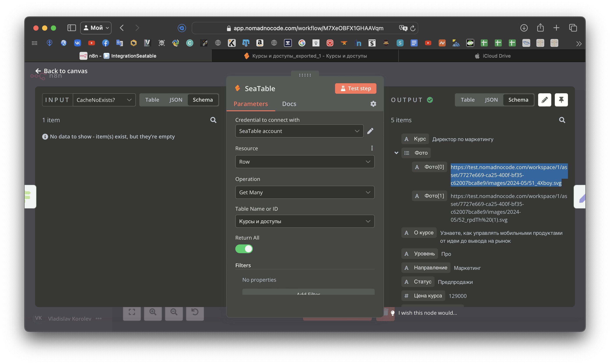Click Safari back arrow

pos(122,28)
